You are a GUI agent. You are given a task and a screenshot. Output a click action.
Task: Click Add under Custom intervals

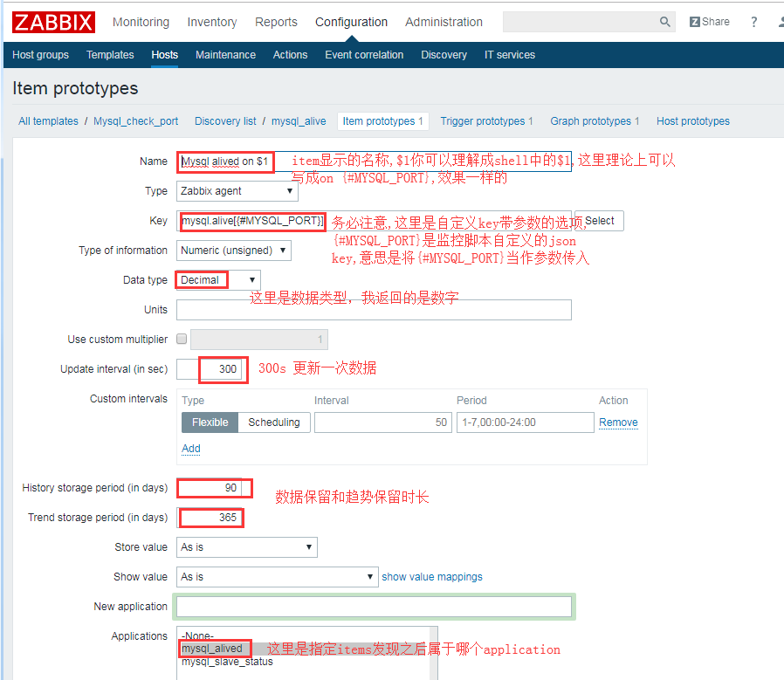tap(190, 449)
